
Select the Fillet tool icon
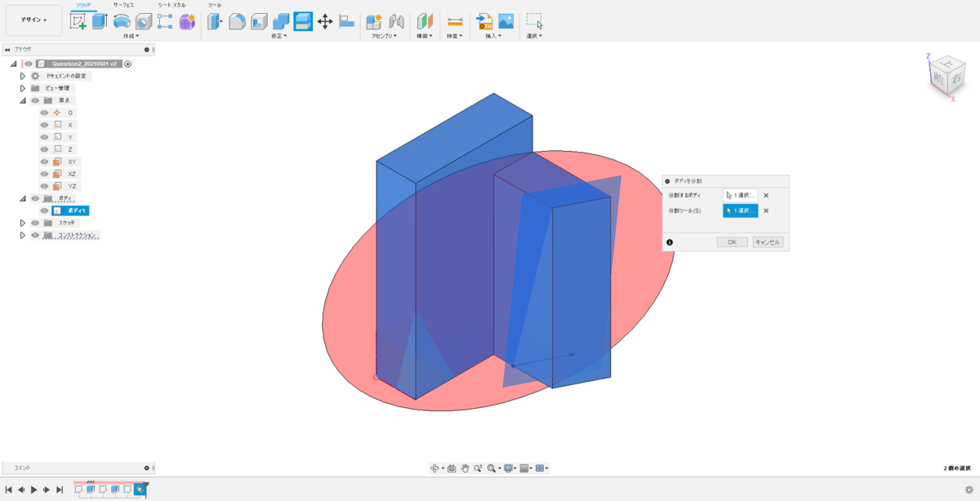click(x=237, y=22)
